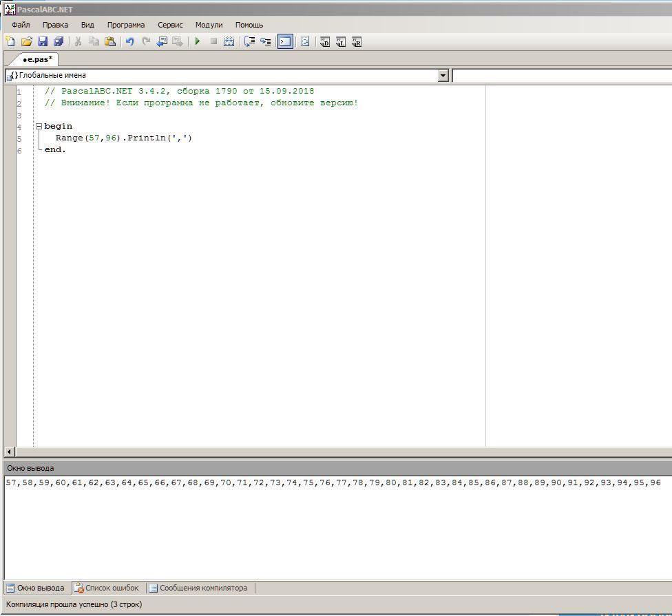The height and width of the screenshot is (616, 672).
Task: Navigate backward icon in toolbar
Action: 162,41
